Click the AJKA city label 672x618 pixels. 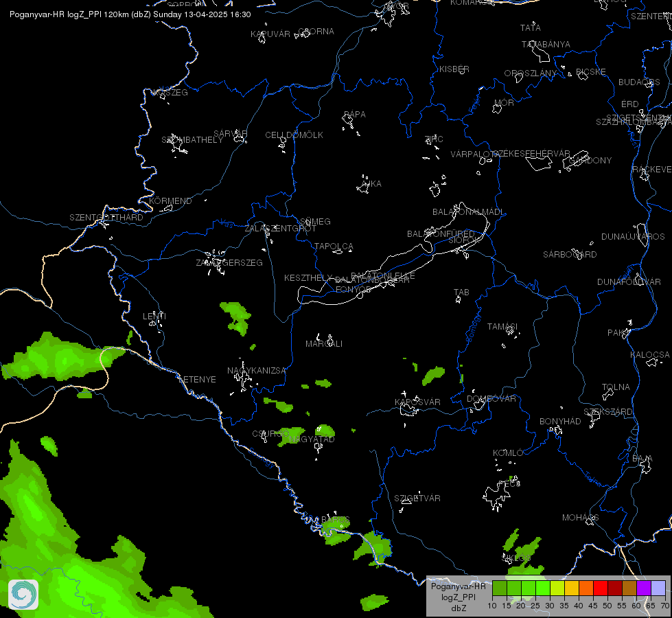[x=371, y=183]
